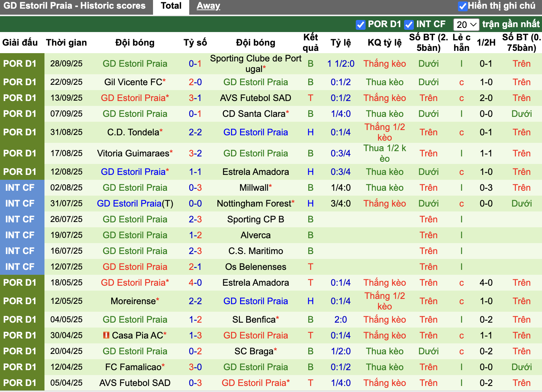The height and width of the screenshot is (392, 542).
Task: Open the Sporting Clube de Portugal team link
Action: tap(256, 64)
